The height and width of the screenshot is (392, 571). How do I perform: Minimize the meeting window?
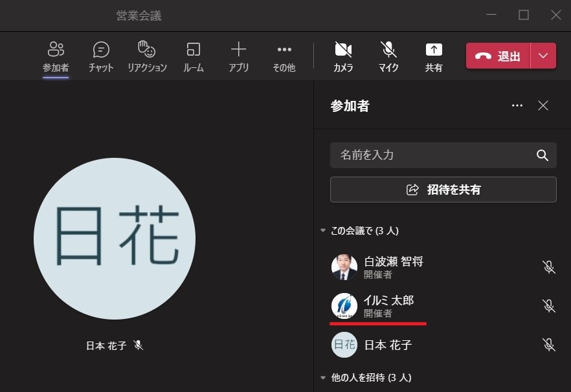(x=491, y=15)
